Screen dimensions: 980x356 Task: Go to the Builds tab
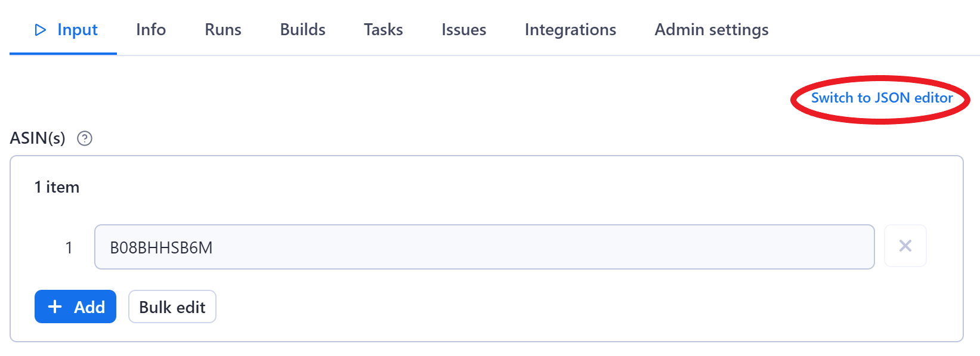click(x=302, y=30)
